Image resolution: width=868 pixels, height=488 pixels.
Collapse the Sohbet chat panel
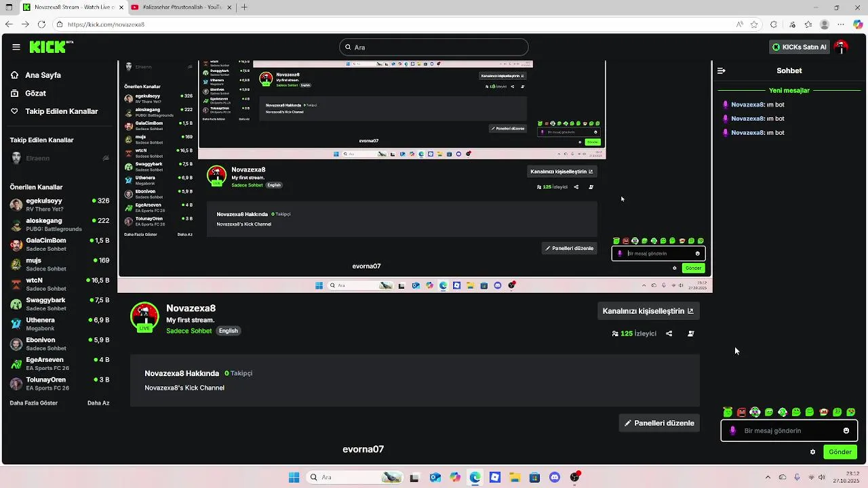pyautogui.click(x=722, y=70)
